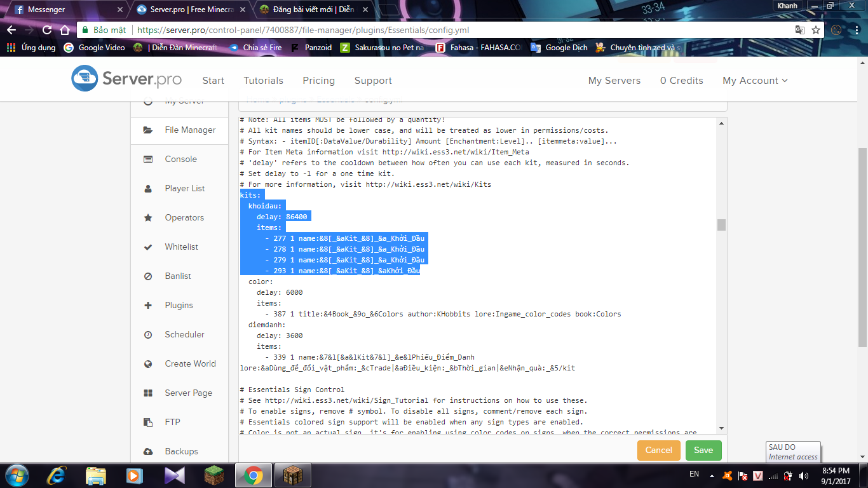Open the Support page

(x=373, y=81)
